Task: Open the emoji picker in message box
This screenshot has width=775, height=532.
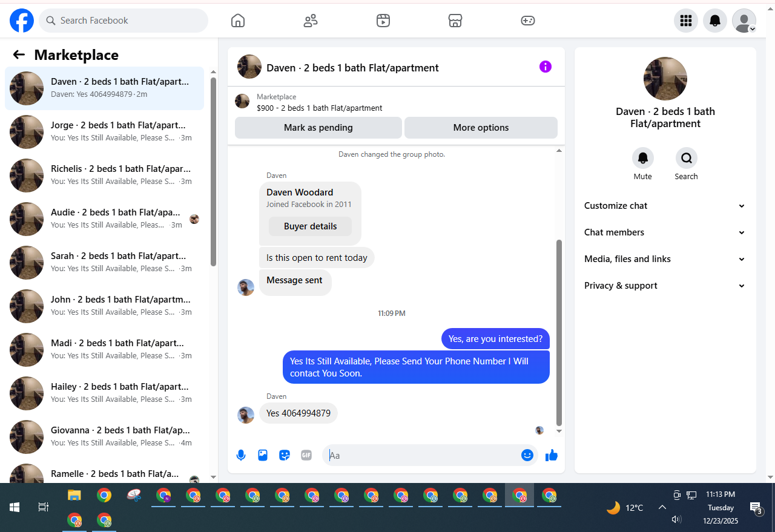Action: pos(527,455)
